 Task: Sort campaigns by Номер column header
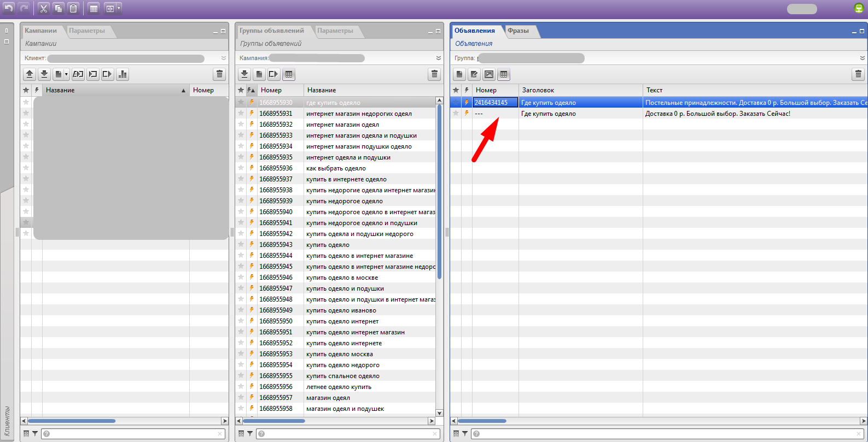pos(209,90)
